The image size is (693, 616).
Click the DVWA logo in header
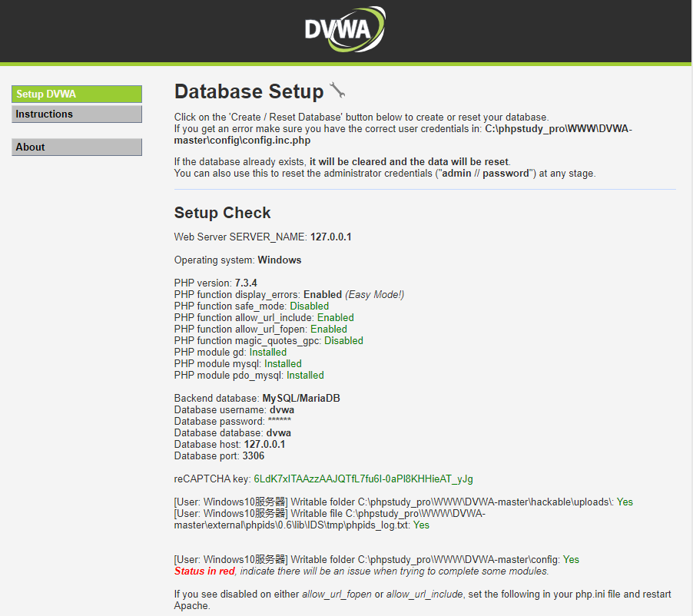345,30
